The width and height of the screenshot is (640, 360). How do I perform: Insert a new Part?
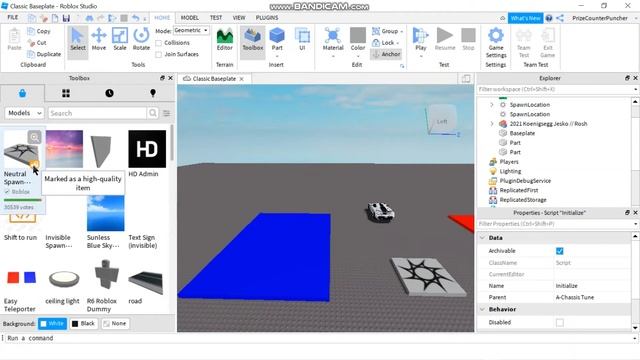click(x=277, y=40)
